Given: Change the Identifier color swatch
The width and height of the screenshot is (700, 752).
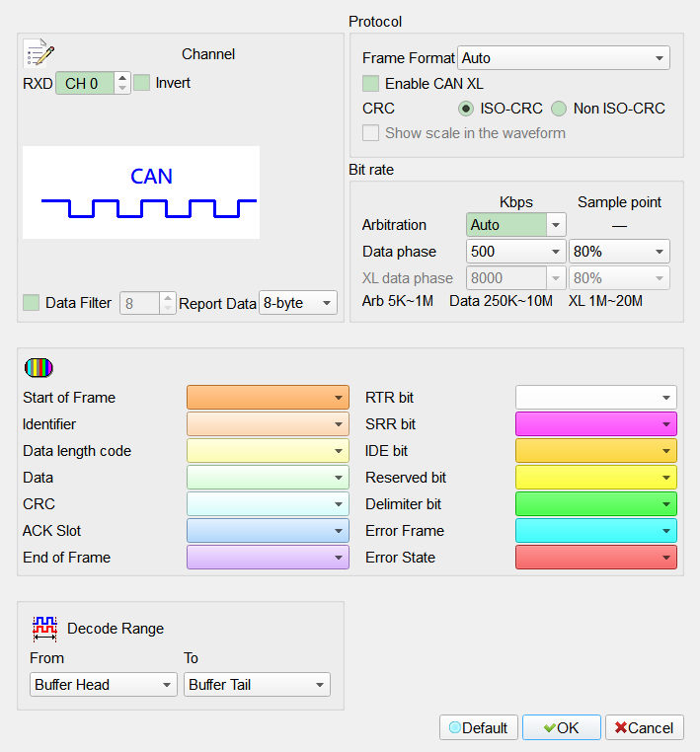Looking at the screenshot, I should pyautogui.click(x=268, y=424).
